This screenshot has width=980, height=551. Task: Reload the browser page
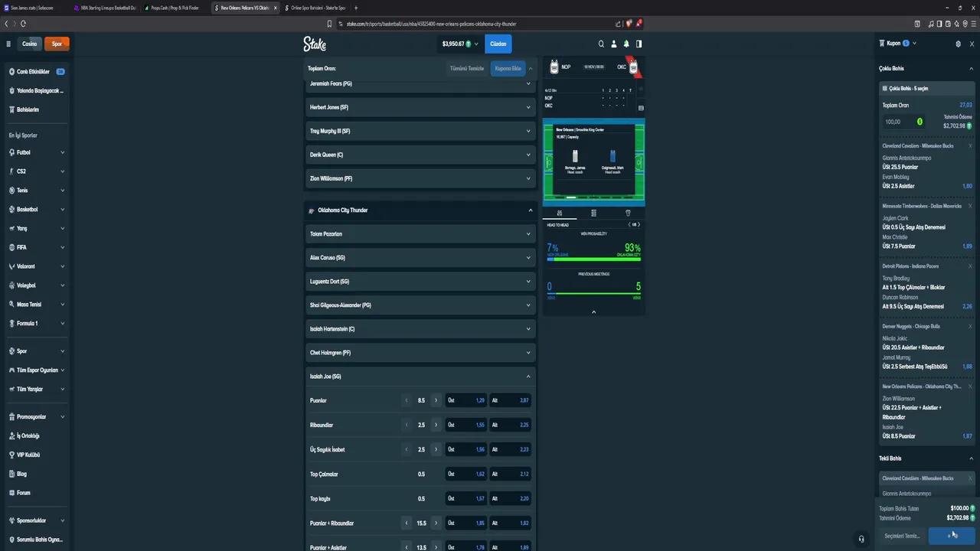[23, 24]
